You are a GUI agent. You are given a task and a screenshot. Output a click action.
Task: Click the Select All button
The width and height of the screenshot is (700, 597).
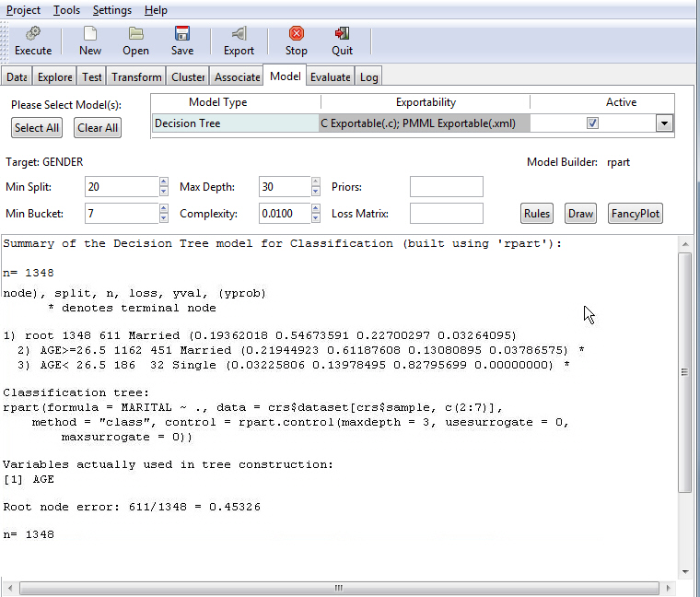coord(37,128)
